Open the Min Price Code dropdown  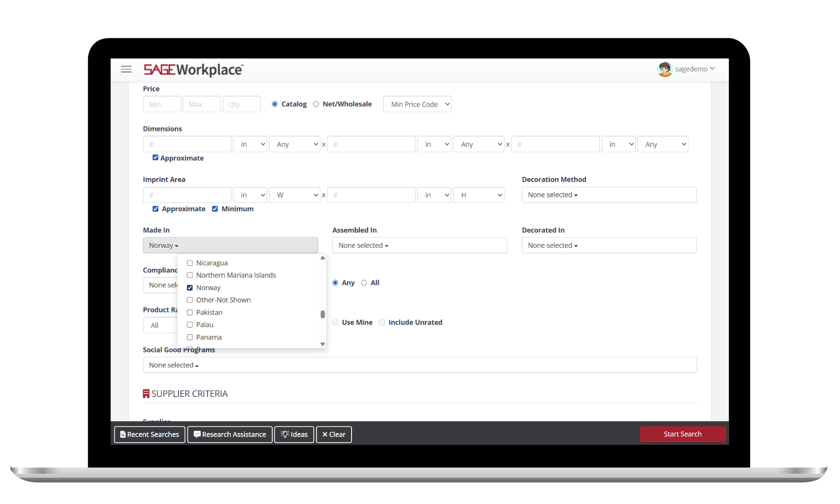click(417, 104)
